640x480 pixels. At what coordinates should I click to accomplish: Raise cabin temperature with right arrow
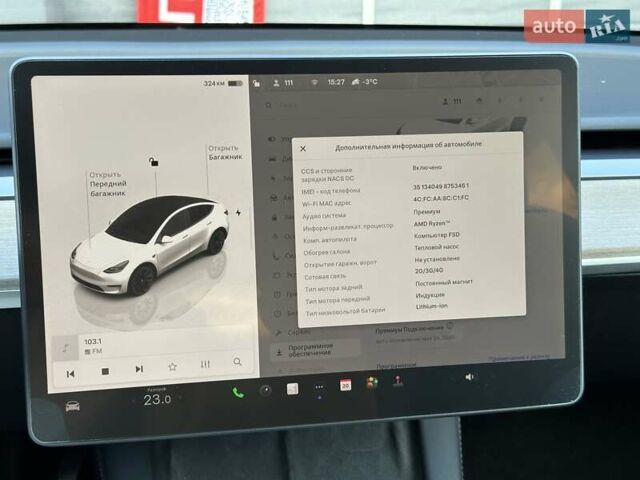pyautogui.click(x=180, y=397)
